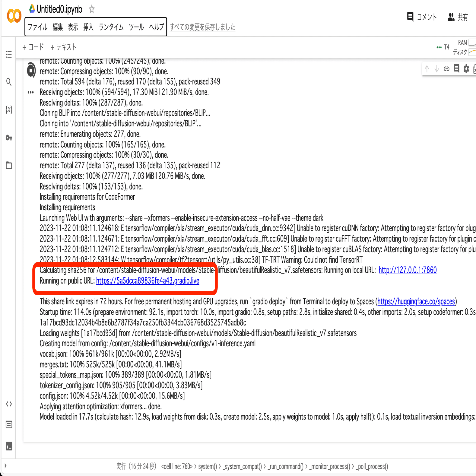Move the cell up
Viewport: 476px width, 476px height.
click(427, 69)
